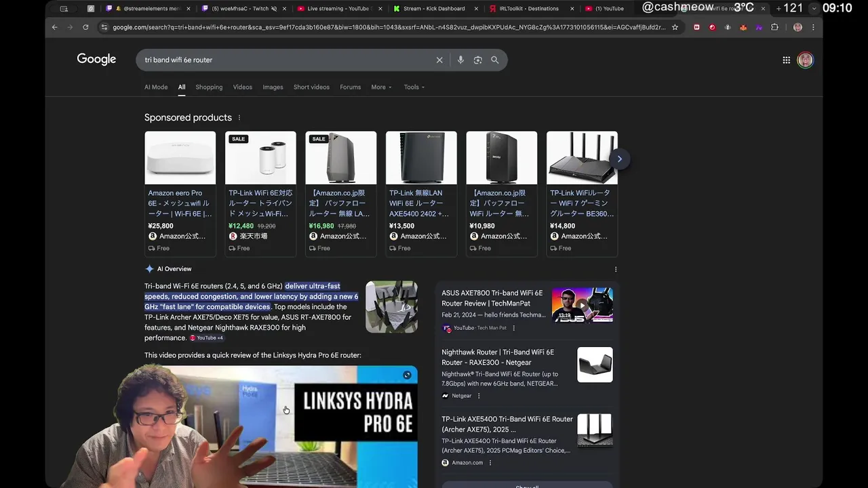Click the Amazon eero Pro product image
This screenshot has width=868, height=488.
(x=180, y=158)
